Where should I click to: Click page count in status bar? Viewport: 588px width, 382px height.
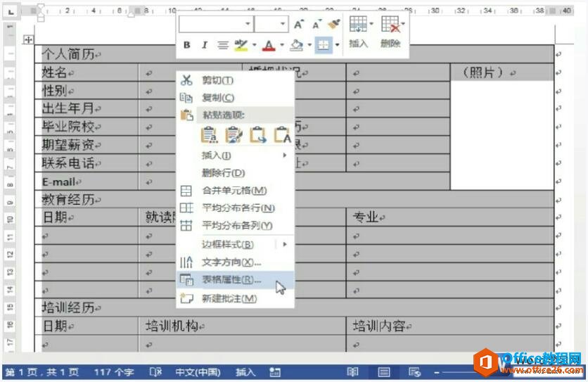pyautogui.click(x=42, y=372)
